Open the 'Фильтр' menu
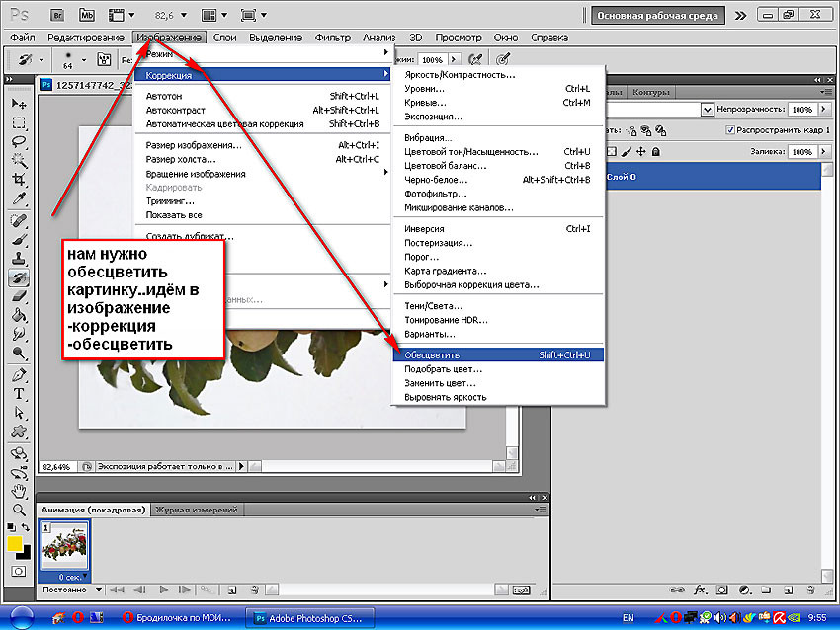This screenshot has height=630, width=840. [x=333, y=38]
